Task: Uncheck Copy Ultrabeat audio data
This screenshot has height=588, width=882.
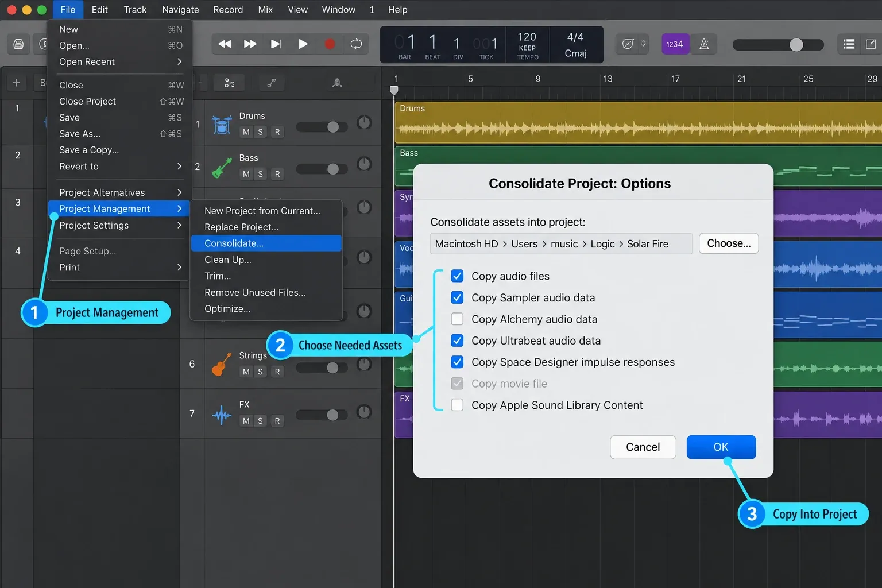Action: (x=457, y=341)
